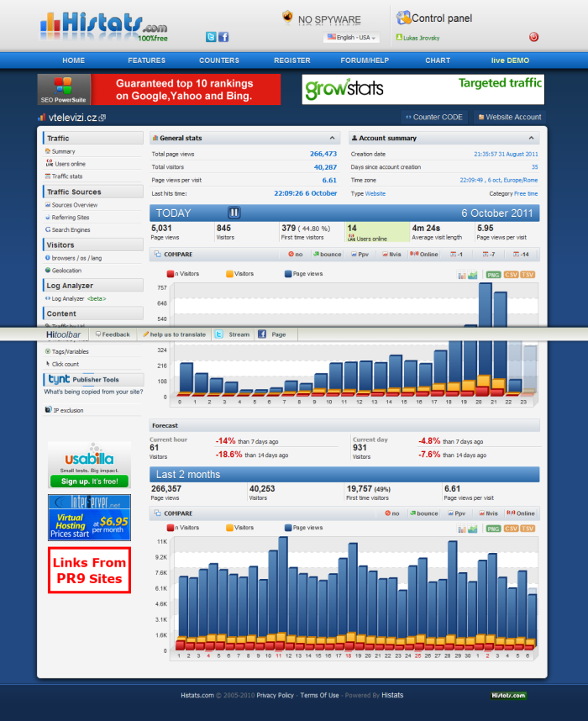Export Last 2 months chart as PNG
Image resolution: width=588 pixels, height=721 pixels.
coord(493,529)
